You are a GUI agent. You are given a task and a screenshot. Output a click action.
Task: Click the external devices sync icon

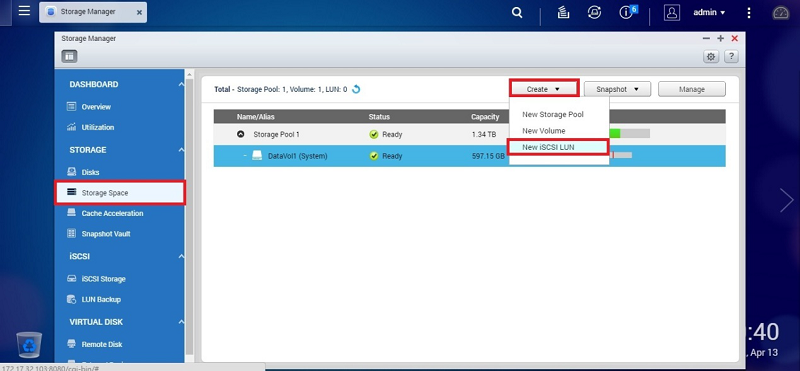click(594, 13)
